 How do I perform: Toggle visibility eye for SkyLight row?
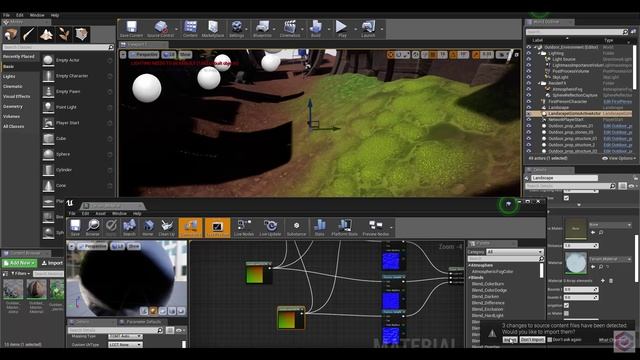pos(529,77)
